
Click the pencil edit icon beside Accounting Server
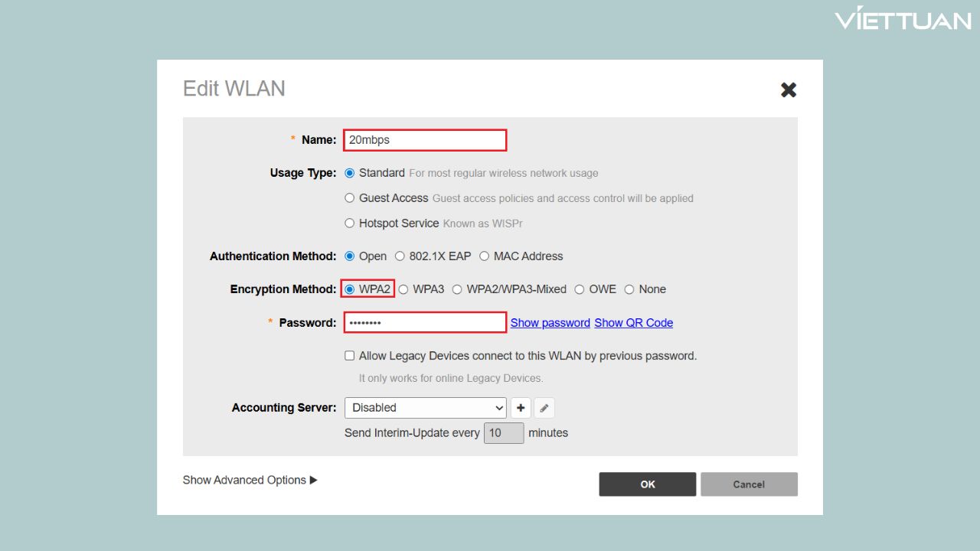point(544,408)
